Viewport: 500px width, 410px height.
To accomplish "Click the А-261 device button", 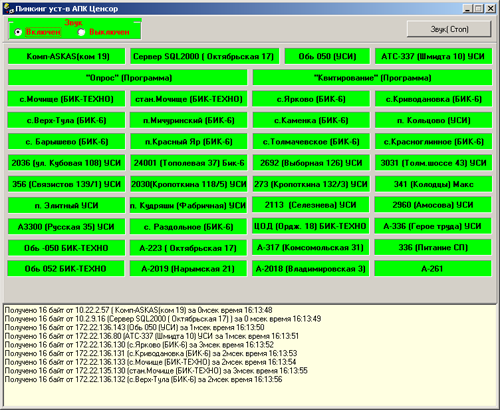I will click(x=433, y=269).
